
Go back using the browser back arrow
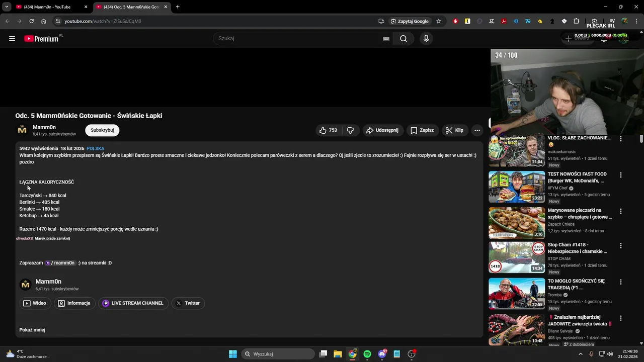7,21
